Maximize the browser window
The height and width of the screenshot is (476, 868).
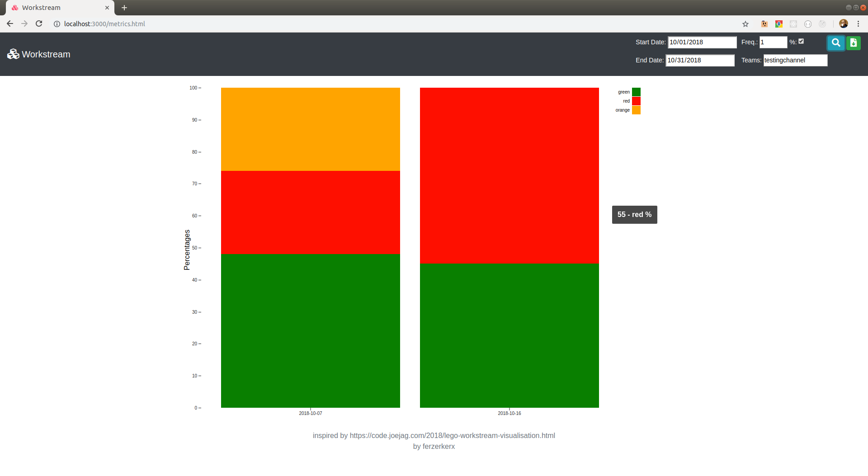click(x=855, y=8)
